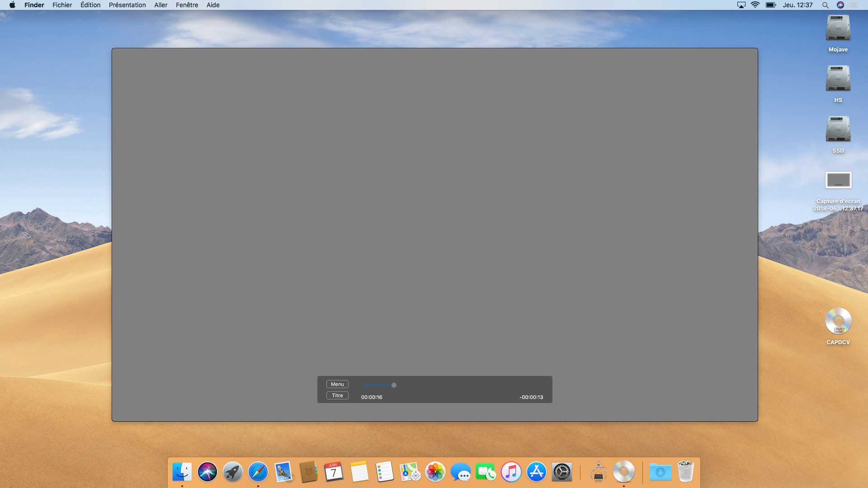Open the Présentation menu
Screen dimensions: 868x488
point(127,5)
